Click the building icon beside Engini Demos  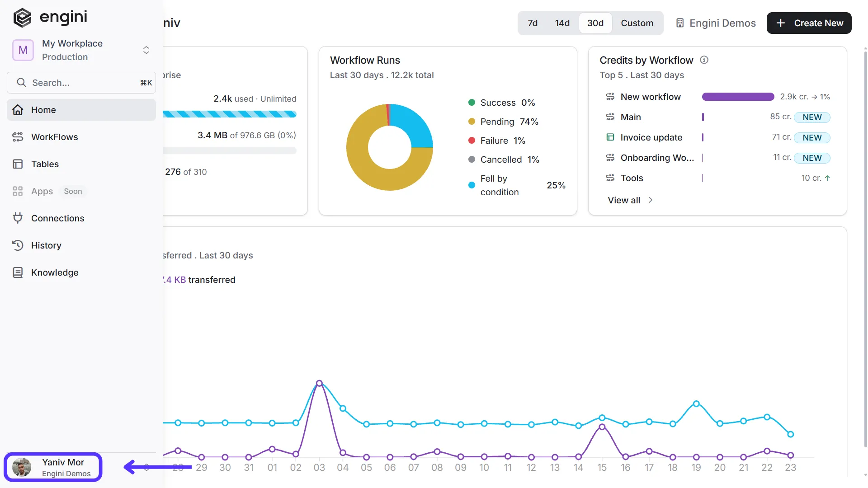pyautogui.click(x=679, y=23)
